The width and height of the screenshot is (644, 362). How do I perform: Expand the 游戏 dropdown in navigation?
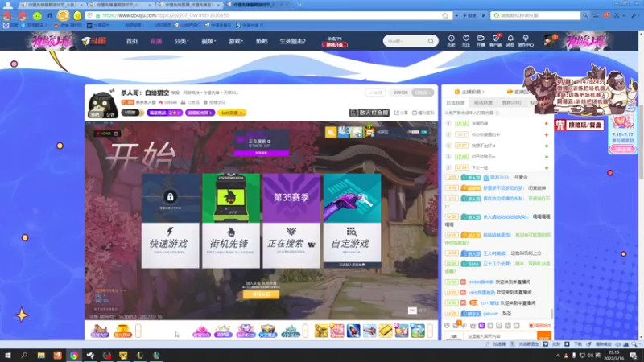point(236,41)
